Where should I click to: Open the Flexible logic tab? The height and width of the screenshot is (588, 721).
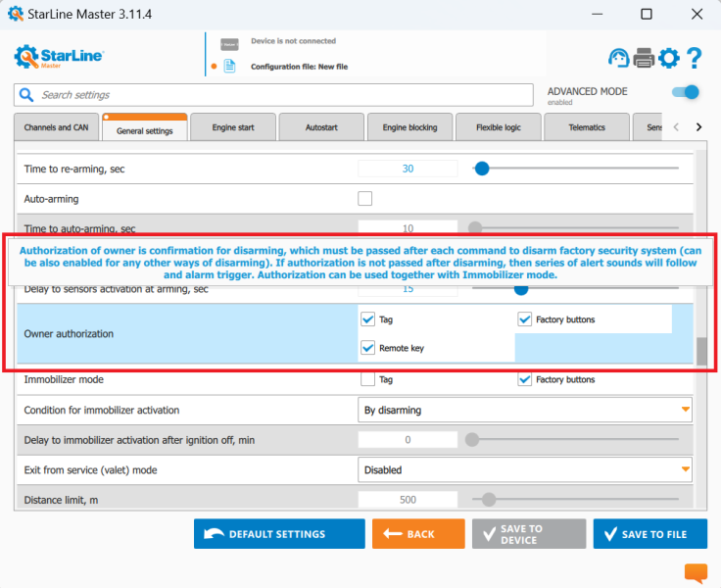point(499,127)
